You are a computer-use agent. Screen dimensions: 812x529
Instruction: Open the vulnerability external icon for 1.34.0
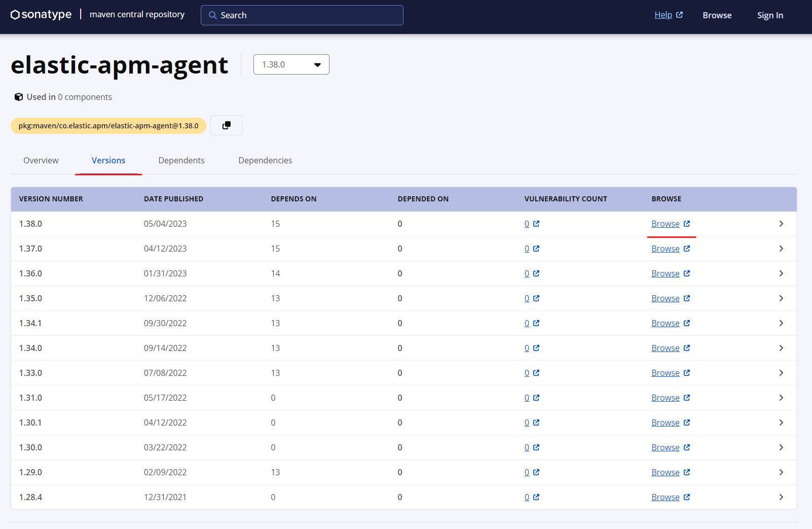[x=536, y=348]
